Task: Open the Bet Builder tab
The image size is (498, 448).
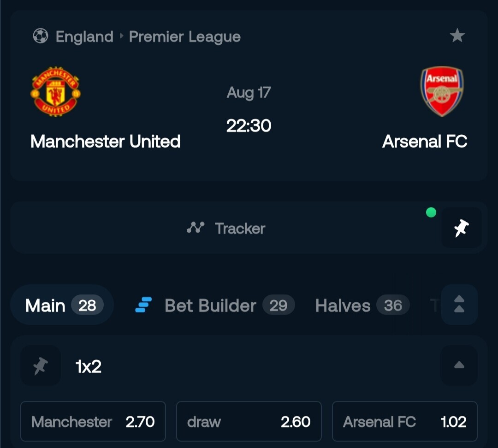Action: point(215,305)
